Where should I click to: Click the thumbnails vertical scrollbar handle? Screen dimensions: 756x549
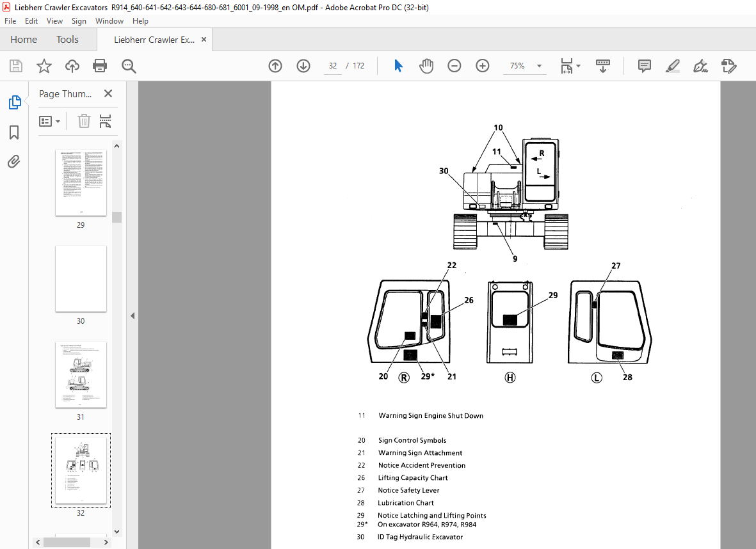(x=117, y=217)
